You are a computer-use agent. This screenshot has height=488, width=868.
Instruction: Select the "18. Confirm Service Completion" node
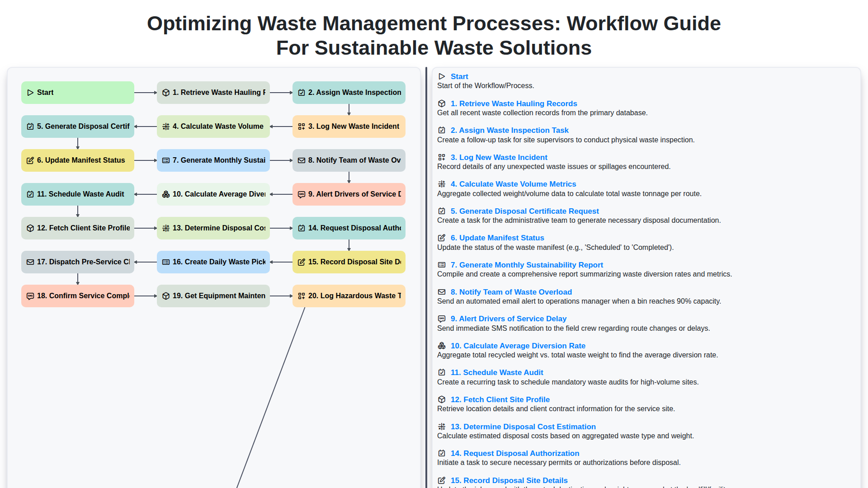click(77, 296)
